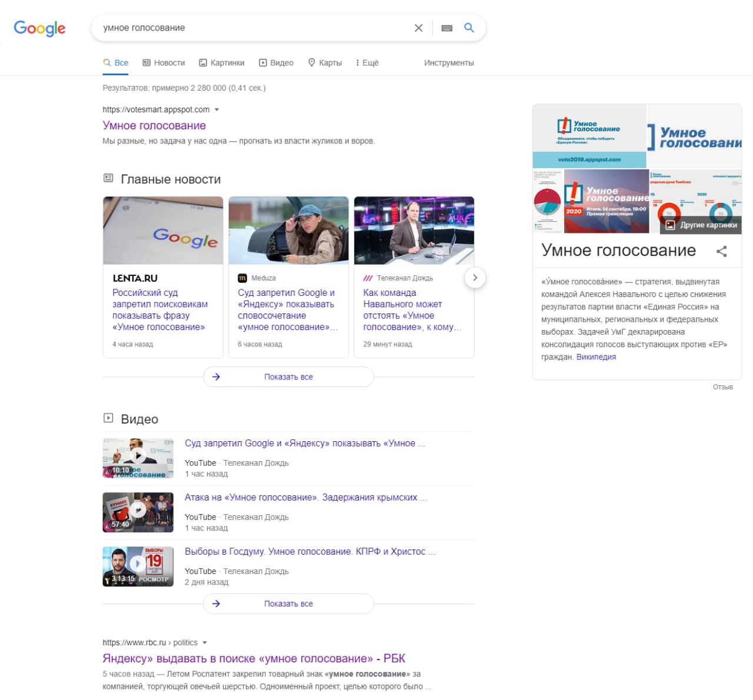753x700 pixels.
Task: Open the "Ещё" menu
Action: (367, 63)
